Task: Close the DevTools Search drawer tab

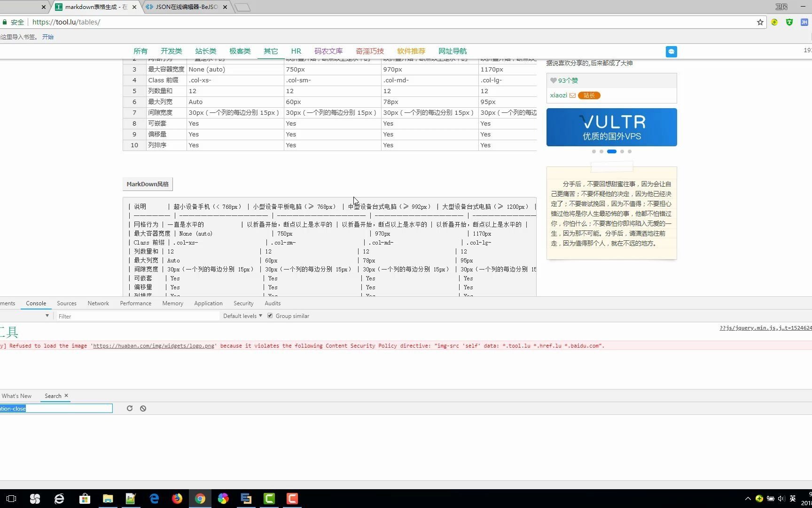Action: tap(66, 396)
